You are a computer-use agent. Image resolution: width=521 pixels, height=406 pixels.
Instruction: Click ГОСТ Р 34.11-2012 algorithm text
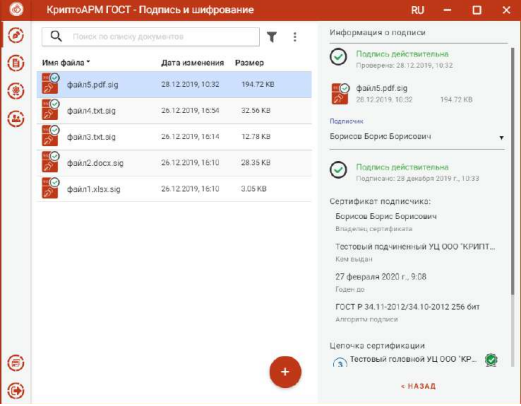(407, 307)
